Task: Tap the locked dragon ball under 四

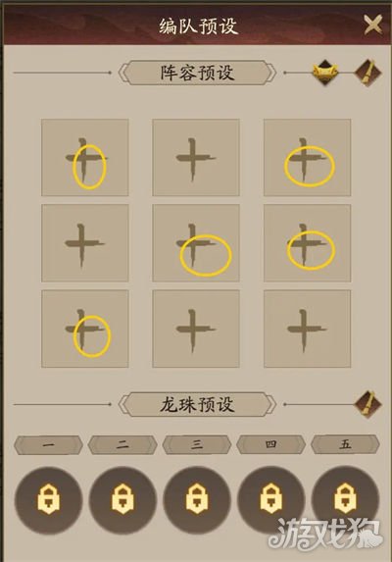Action: pos(271,499)
